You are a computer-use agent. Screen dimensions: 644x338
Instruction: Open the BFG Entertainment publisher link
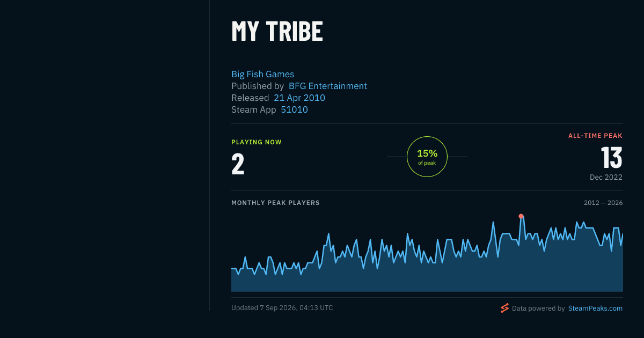(328, 86)
